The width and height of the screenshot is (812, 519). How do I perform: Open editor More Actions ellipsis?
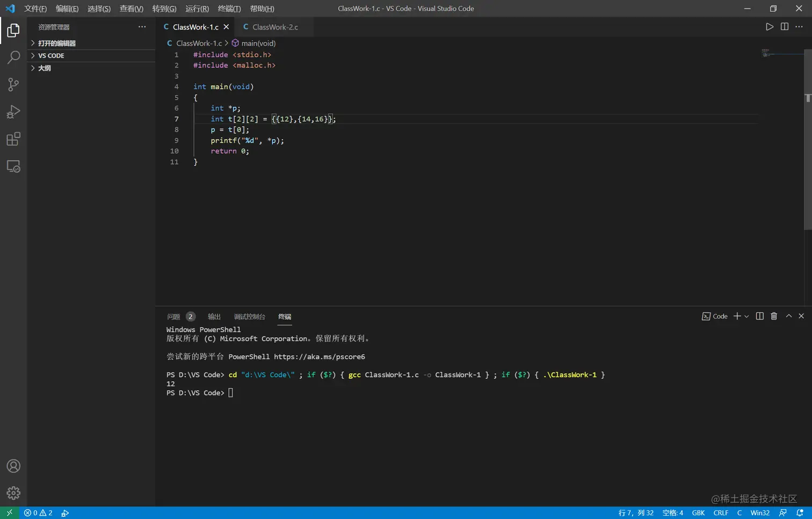pos(799,27)
